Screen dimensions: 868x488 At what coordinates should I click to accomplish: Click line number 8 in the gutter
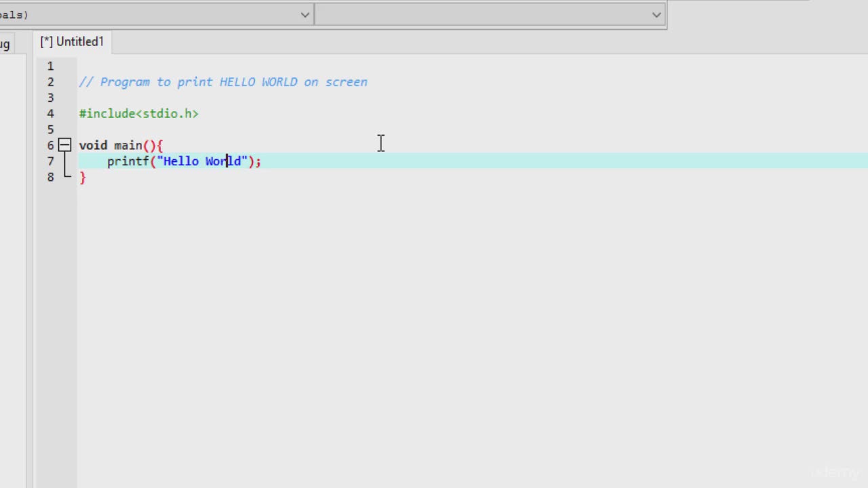(x=50, y=177)
